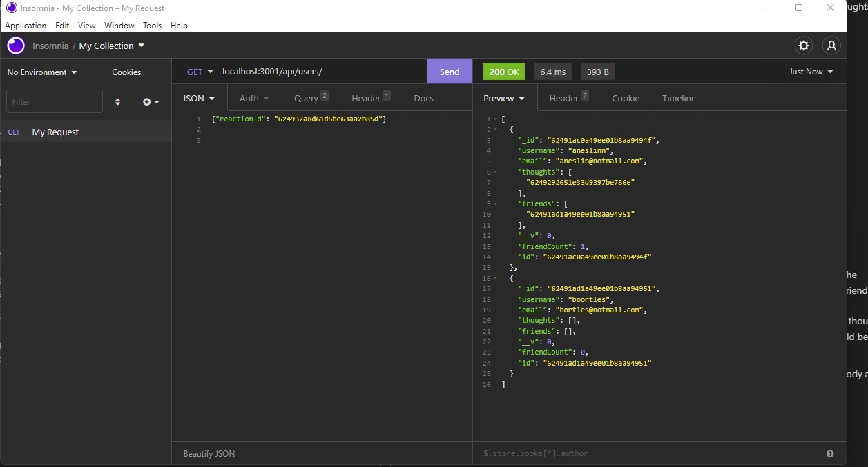
Task: Open the account user icon
Action: 831,46
